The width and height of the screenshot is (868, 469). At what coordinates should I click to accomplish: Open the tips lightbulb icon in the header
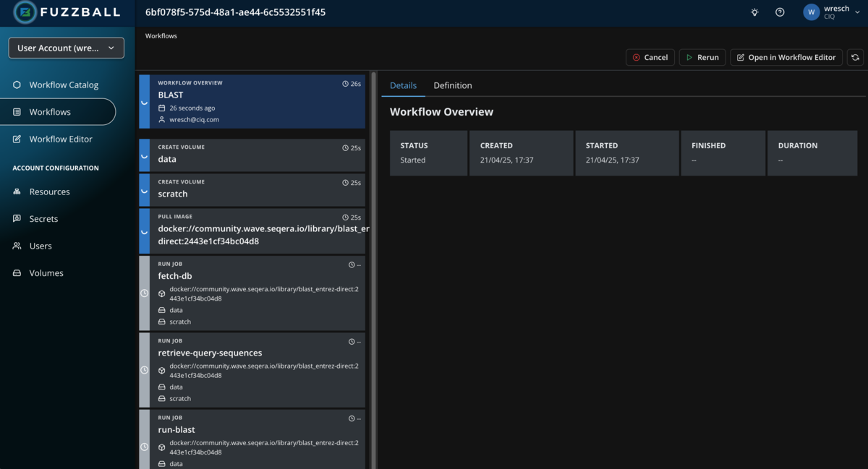tap(754, 12)
